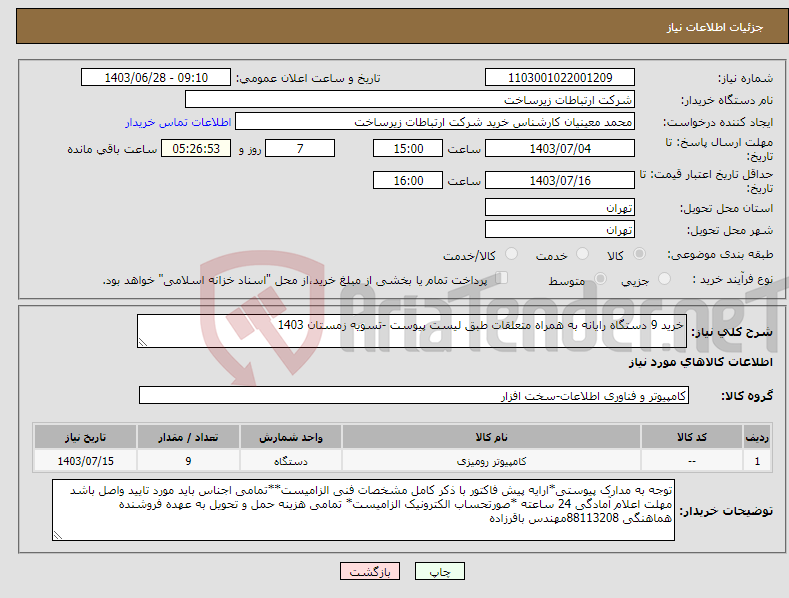The image size is (789, 598).
Task: Click the buyer name field شرکت ارتباطات زیرساخت
Action: coord(410,99)
